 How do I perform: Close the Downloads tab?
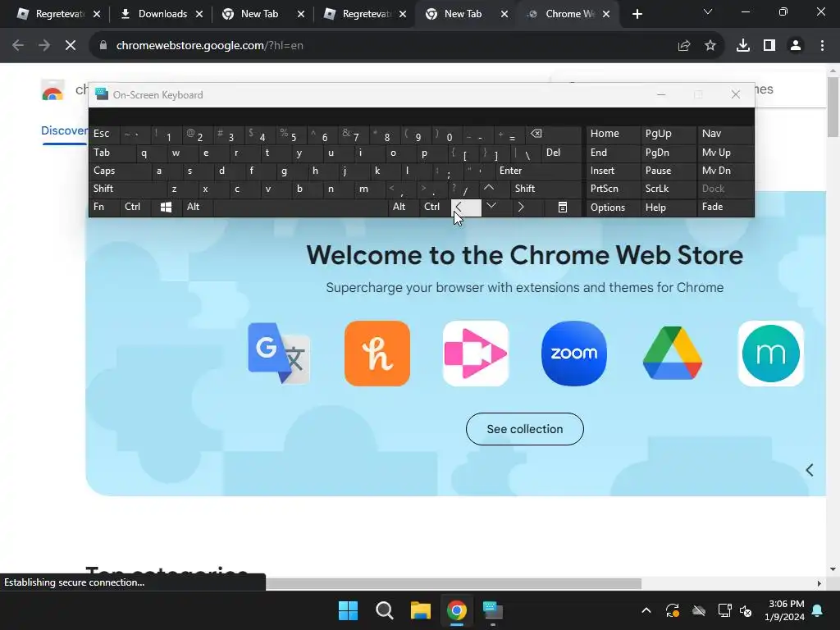199,14
